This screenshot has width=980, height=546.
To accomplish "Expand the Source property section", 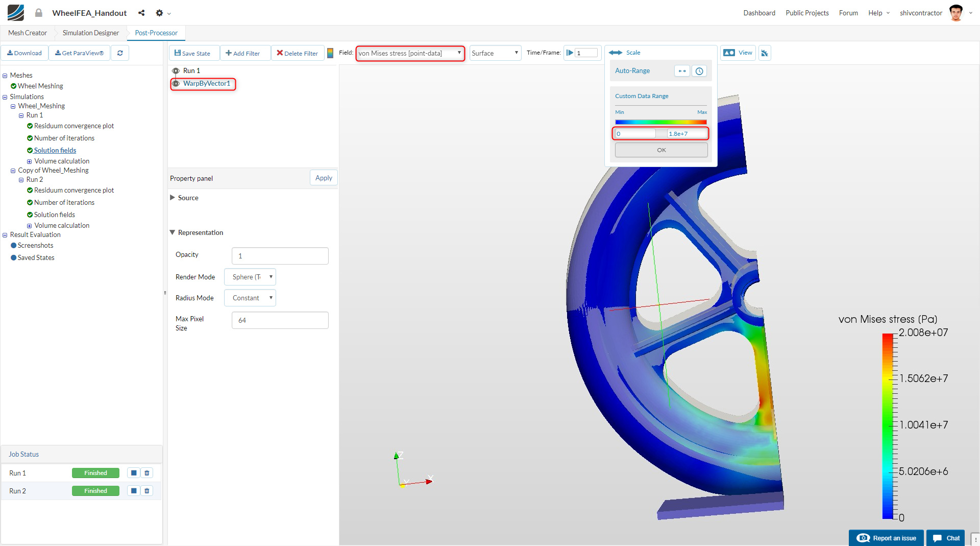I will click(x=173, y=198).
